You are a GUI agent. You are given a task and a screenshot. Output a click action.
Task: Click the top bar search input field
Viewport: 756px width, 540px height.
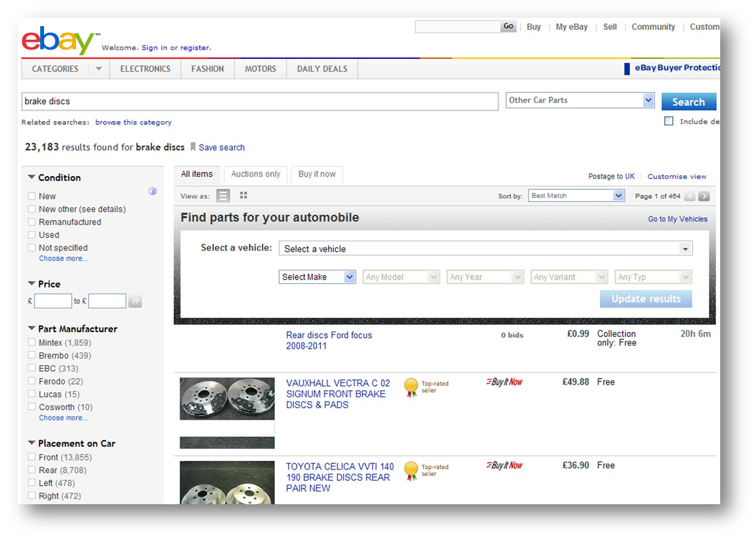tap(458, 26)
